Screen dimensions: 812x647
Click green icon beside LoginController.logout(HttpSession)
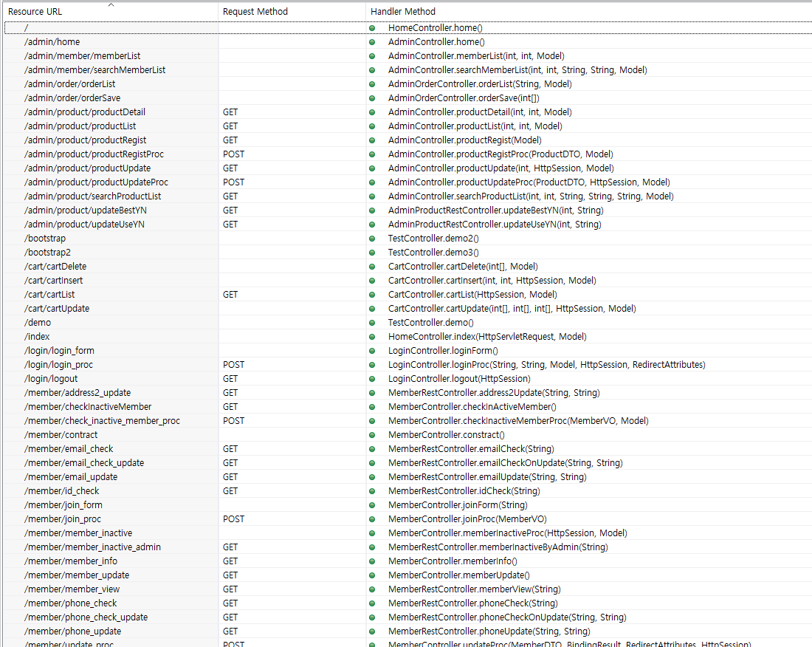[372, 379]
